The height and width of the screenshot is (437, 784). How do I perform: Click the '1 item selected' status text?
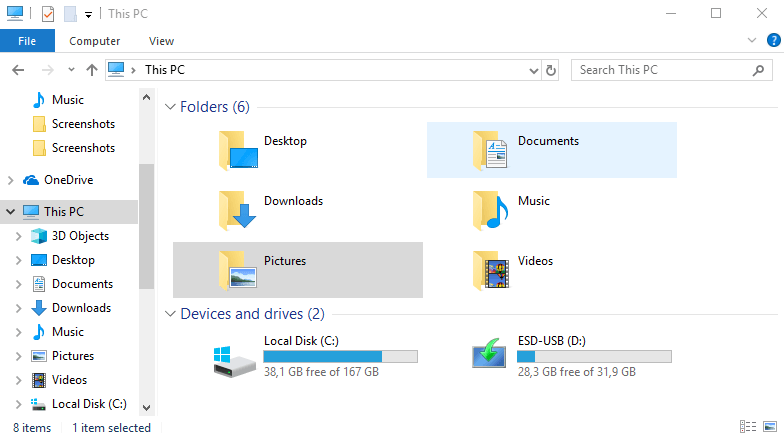pos(111,428)
